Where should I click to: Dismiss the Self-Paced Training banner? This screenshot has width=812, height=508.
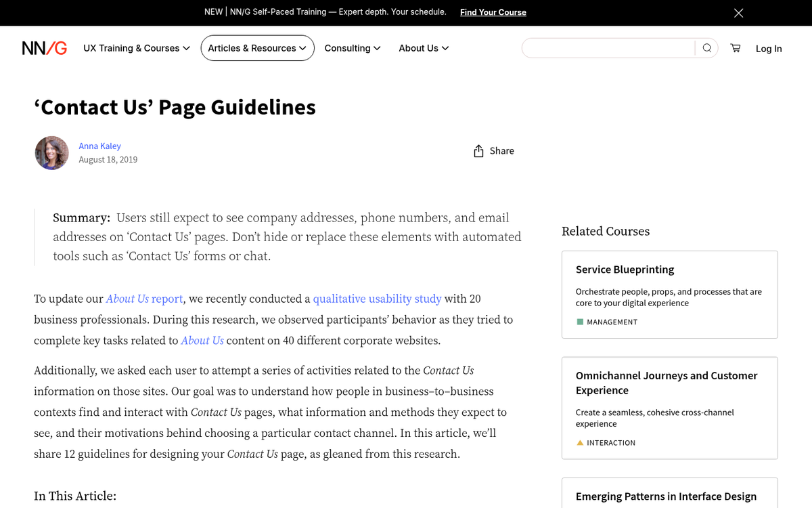click(x=738, y=12)
